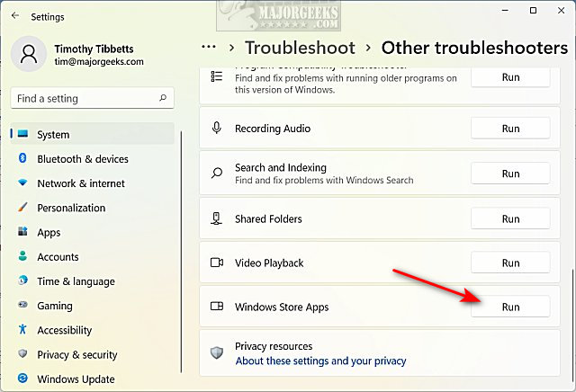Open the System category

[x=93, y=134]
